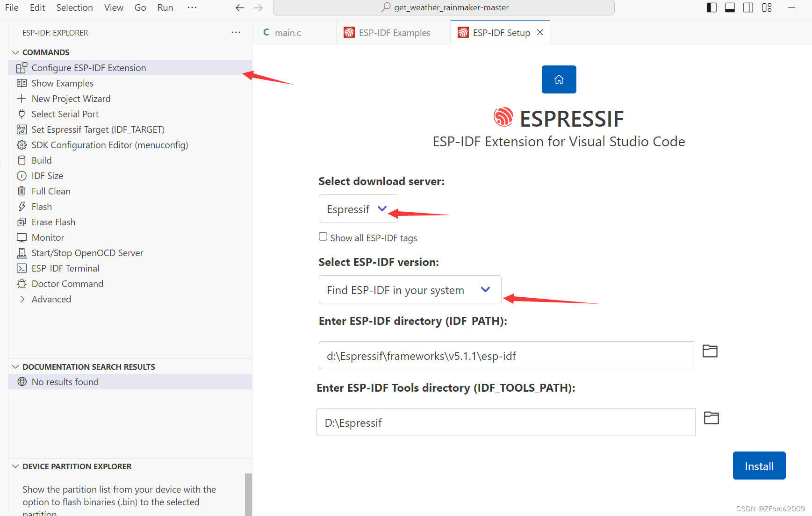Image resolution: width=812 pixels, height=516 pixels.
Task: Browse folder for IDF_PATH directory
Action: pos(710,351)
